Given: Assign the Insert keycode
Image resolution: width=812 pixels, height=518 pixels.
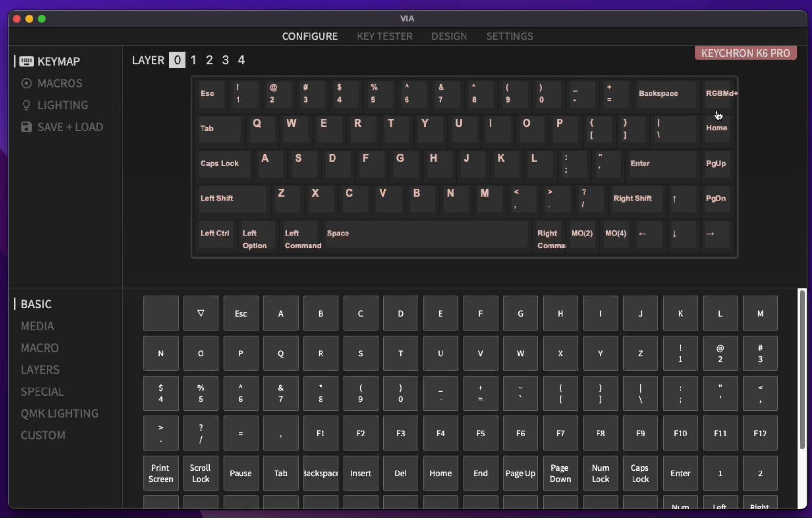Looking at the screenshot, I should [x=360, y=473].
